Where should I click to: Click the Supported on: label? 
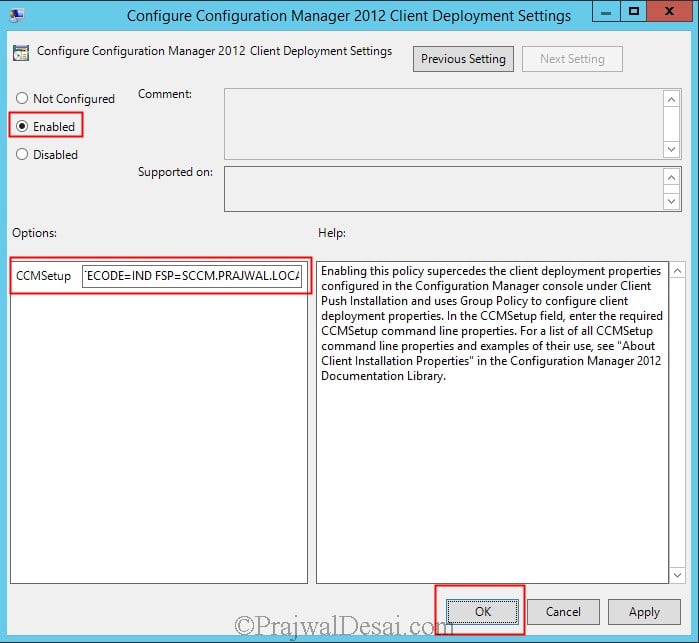(175, 172)
